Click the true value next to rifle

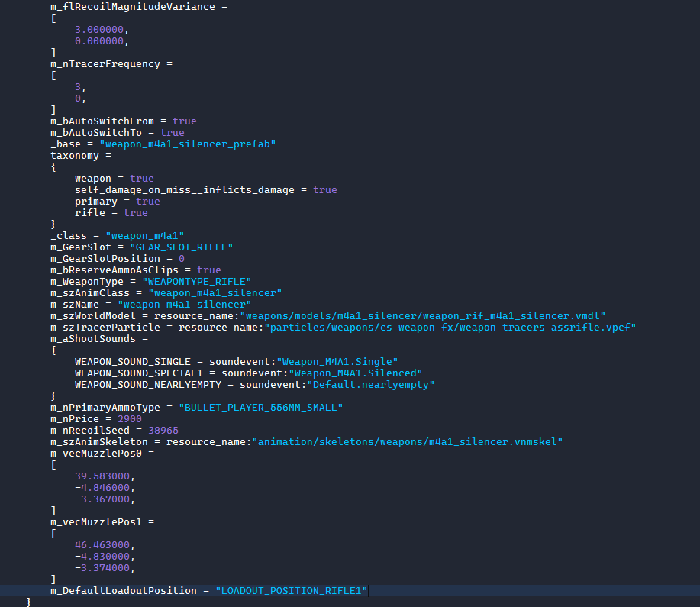point(135,213)
